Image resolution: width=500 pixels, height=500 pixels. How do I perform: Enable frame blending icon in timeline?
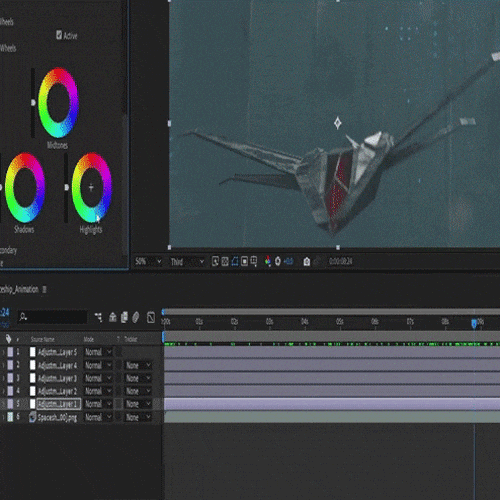coord(124,317)
